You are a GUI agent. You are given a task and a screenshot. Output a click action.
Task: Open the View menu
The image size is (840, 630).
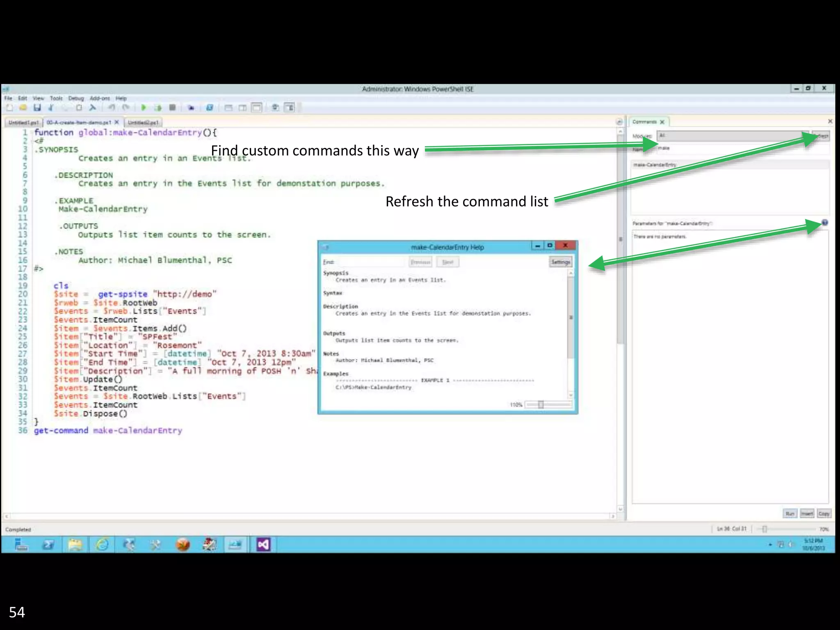(x=38, y=98)
